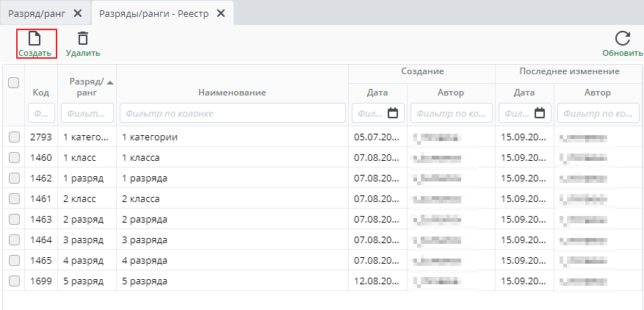Screen dimensions: 644x310
Task: Close the Разряды/ранги - Реестр tab
Action: click(x=220, y=13)
